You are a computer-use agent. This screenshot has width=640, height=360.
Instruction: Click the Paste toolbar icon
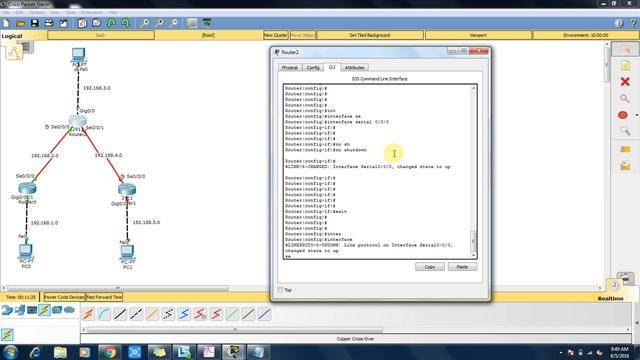(97, 23)
